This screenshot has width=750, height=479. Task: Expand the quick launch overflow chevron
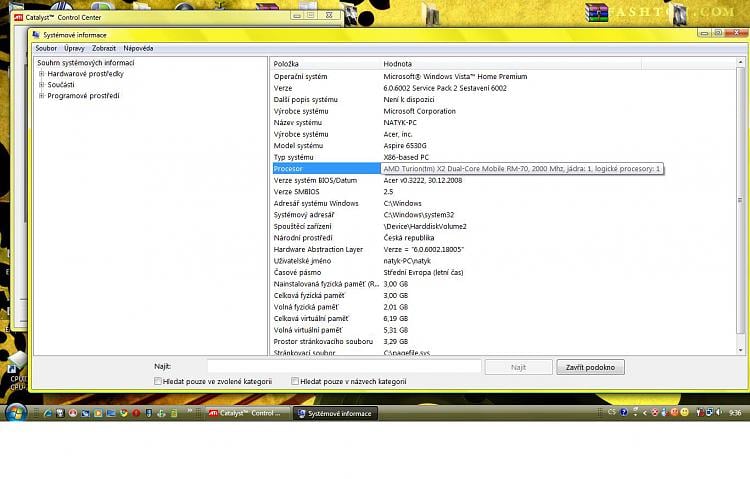tap(189, 411)
